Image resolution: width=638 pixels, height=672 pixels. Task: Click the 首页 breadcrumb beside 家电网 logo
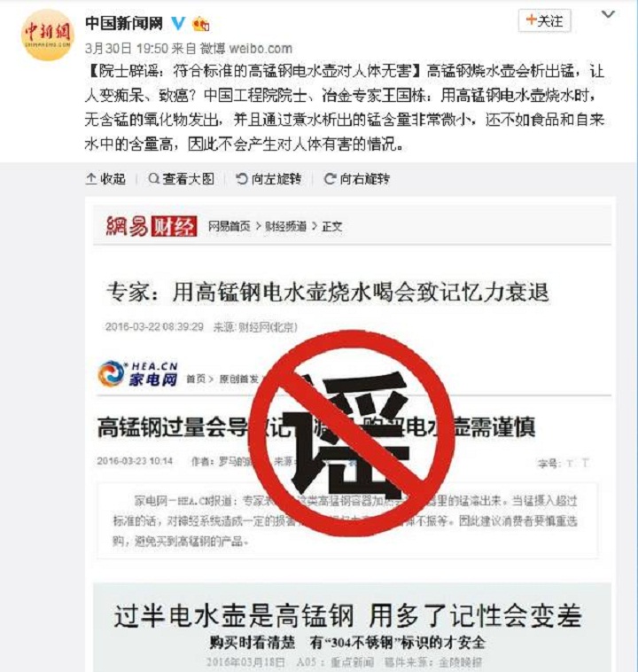click(196, 379)
